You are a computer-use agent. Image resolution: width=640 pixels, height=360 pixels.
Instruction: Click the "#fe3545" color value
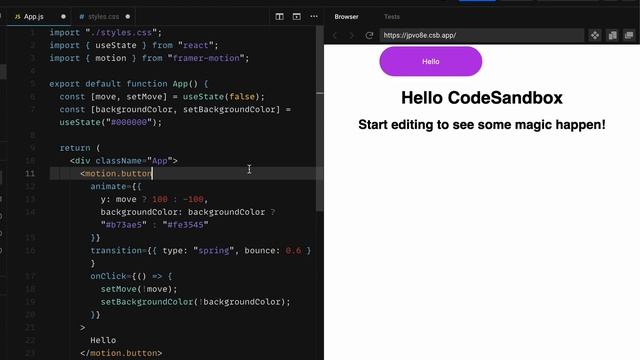tap(185, 225)
